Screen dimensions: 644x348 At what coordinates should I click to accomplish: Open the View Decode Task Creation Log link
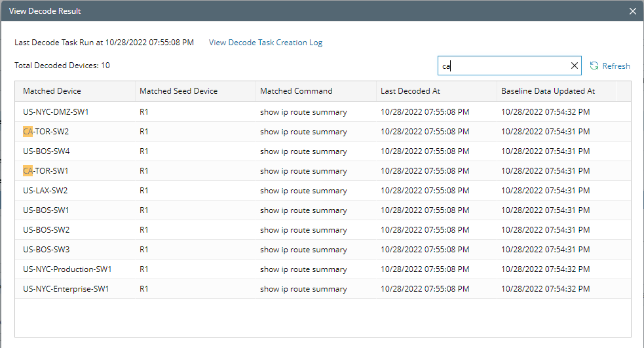pyautogui.click(x=265, y=43)
